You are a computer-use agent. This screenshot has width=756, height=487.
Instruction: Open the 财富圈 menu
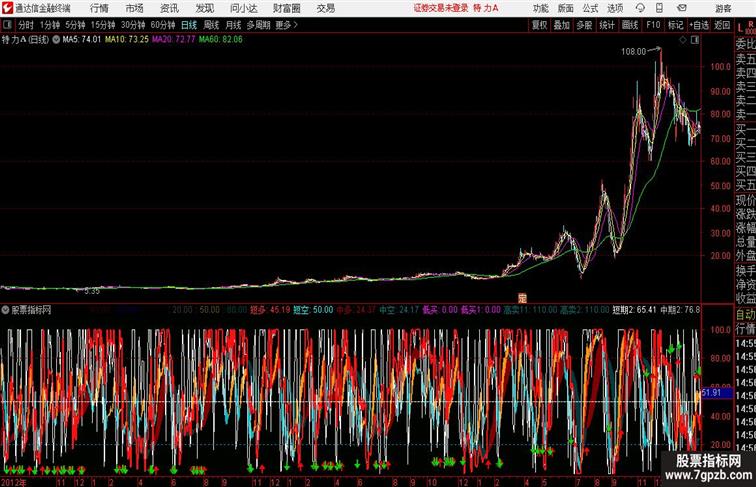pyautogui.click(x=286, y=8)
